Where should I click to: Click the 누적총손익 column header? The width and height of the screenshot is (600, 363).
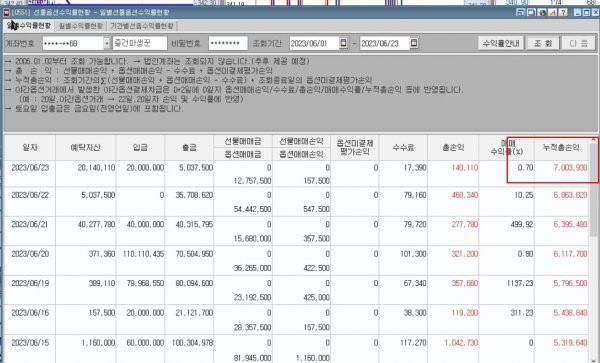coord(561,148)
